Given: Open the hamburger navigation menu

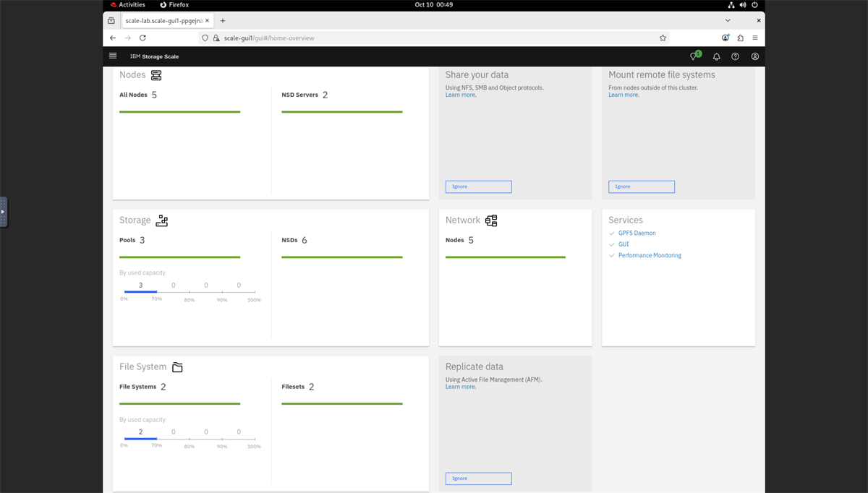Looking at the screenshot, I should tap(113, 56).
